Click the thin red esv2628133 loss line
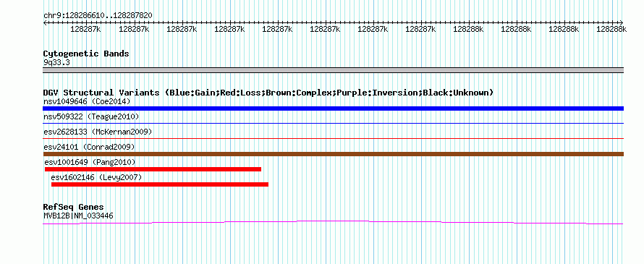 [333, 138]
